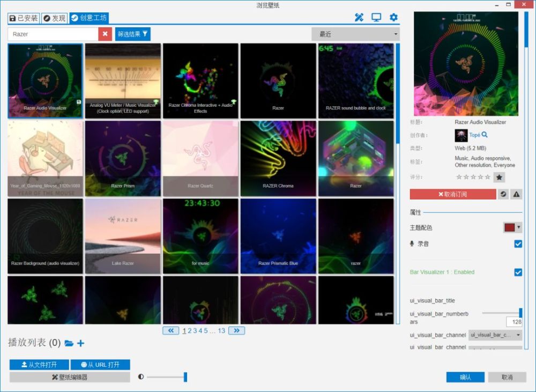This screenshot has width=536, height=392.
Task: Open the display monitor settings icon
Action: (x=376, y=18)
